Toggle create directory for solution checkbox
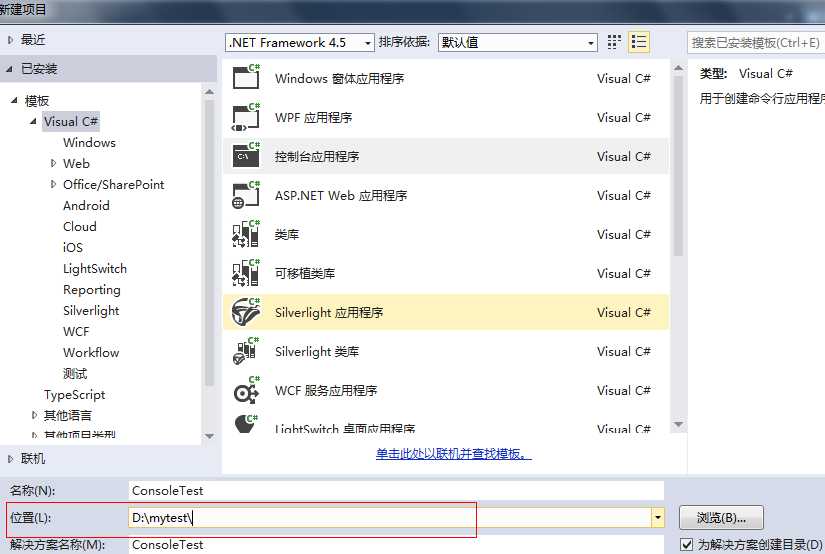The image size is (825, 554). coord(686,544)
